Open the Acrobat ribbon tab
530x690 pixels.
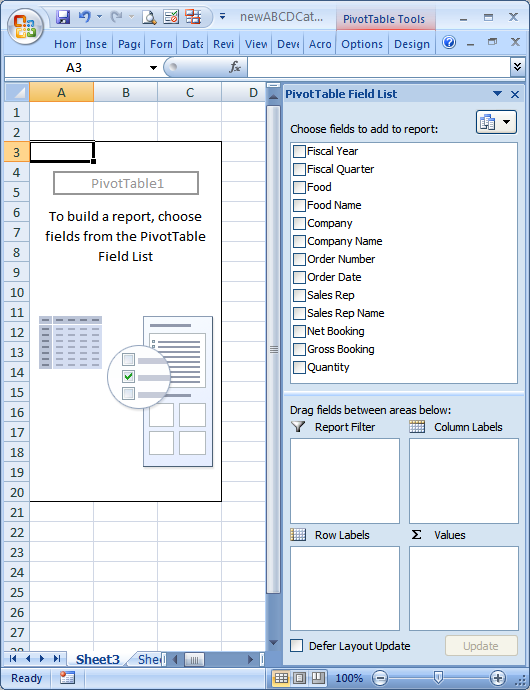point(320,44)
